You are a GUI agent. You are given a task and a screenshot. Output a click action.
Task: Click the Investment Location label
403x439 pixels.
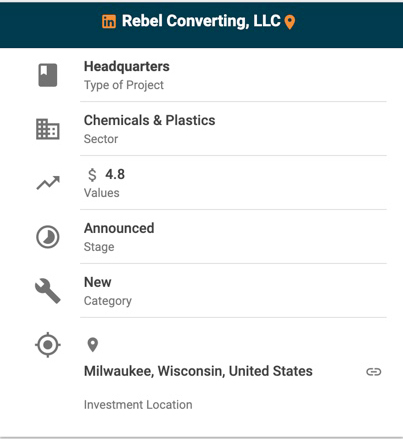(x=138, y=405)
